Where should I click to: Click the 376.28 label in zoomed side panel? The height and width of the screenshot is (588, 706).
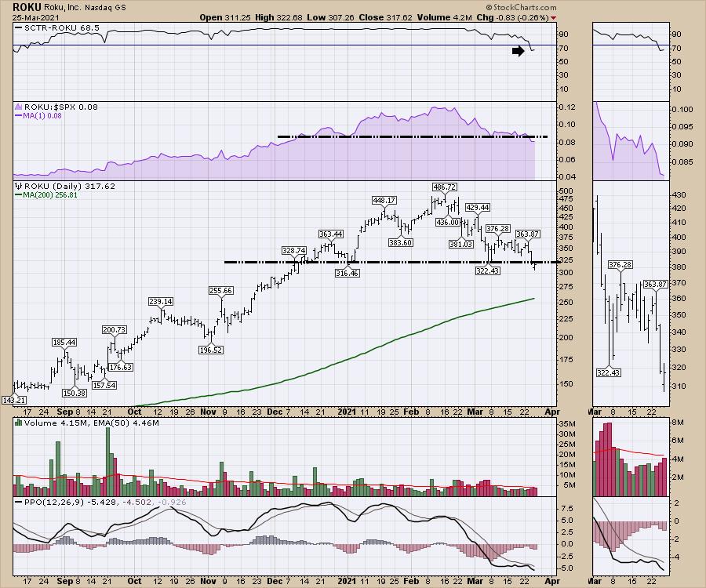620,264
